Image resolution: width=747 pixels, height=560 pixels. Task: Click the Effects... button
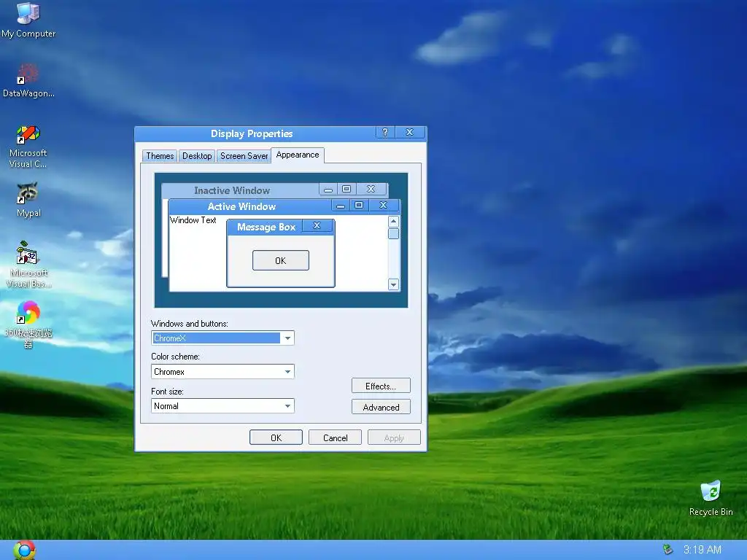(381, 386)
